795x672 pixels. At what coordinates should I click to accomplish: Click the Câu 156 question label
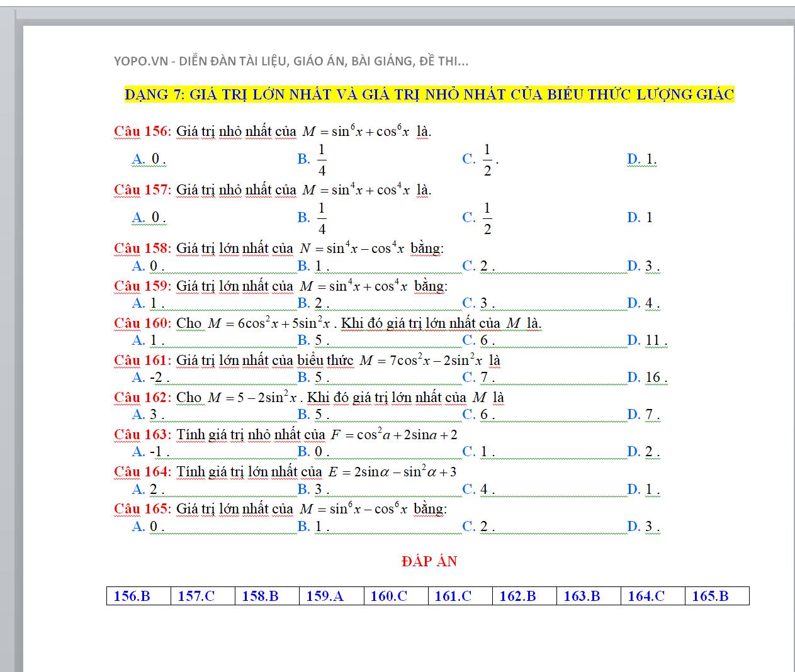pos(142,132)
